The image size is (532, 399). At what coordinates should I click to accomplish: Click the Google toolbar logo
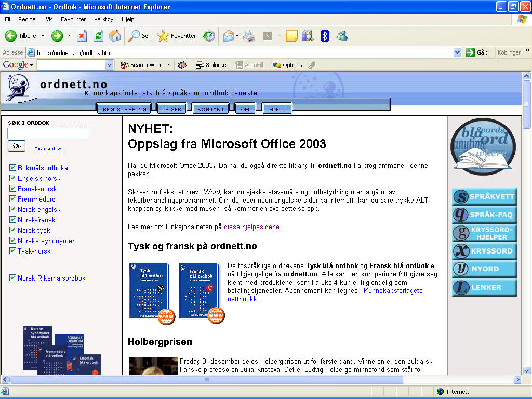click(x=15, y=64)
